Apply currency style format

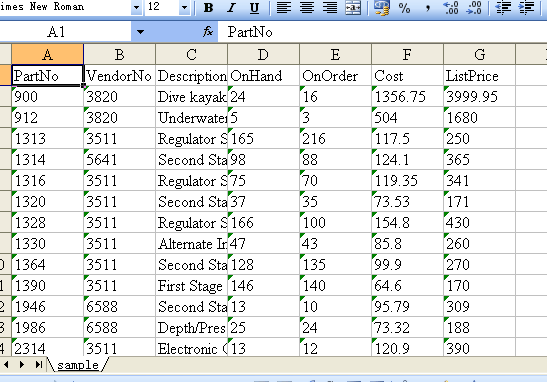(382, 7)
